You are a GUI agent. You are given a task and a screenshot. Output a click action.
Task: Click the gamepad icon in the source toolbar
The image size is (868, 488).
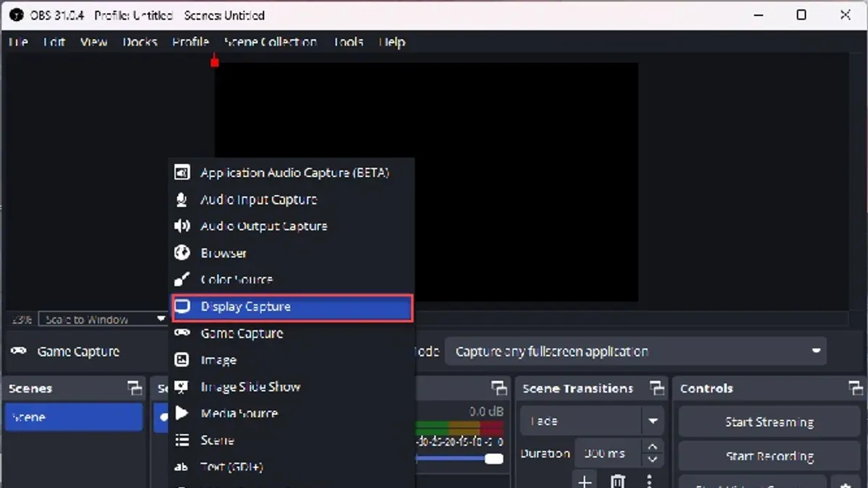19,351
